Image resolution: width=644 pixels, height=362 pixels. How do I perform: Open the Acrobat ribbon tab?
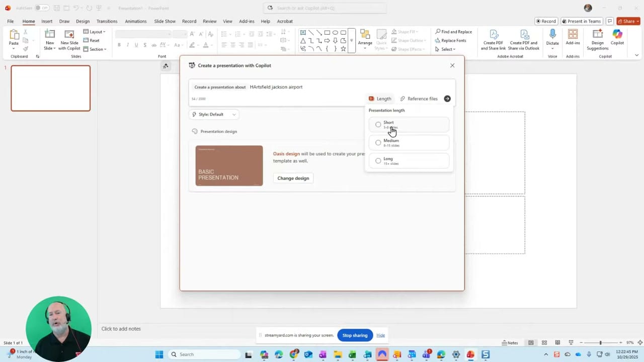point(284,21)
